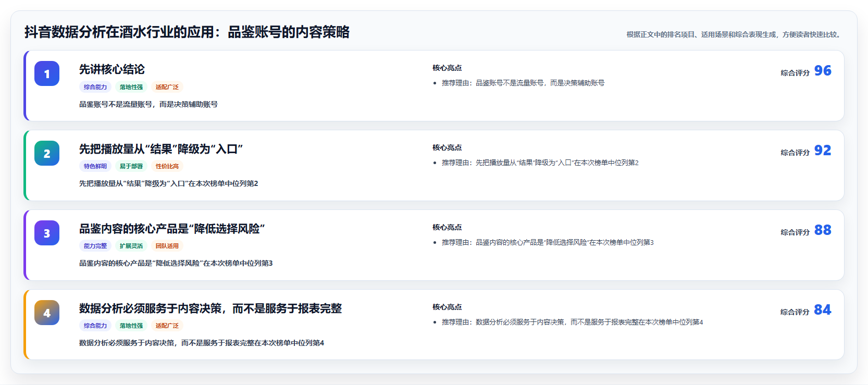Screen dimensions: 868x385
Task: Click 落地性强 tag in 先讲核心结论 card
Action: (x=131, y=87)
